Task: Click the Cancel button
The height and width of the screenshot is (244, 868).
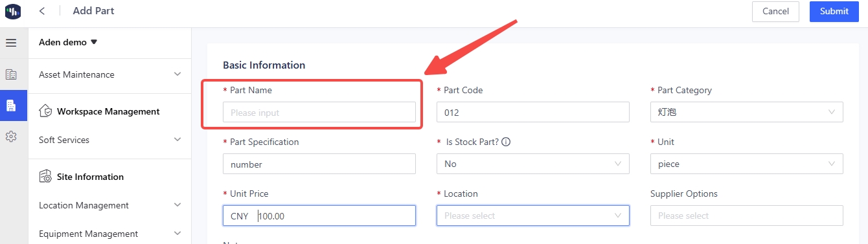Action: 775,11
